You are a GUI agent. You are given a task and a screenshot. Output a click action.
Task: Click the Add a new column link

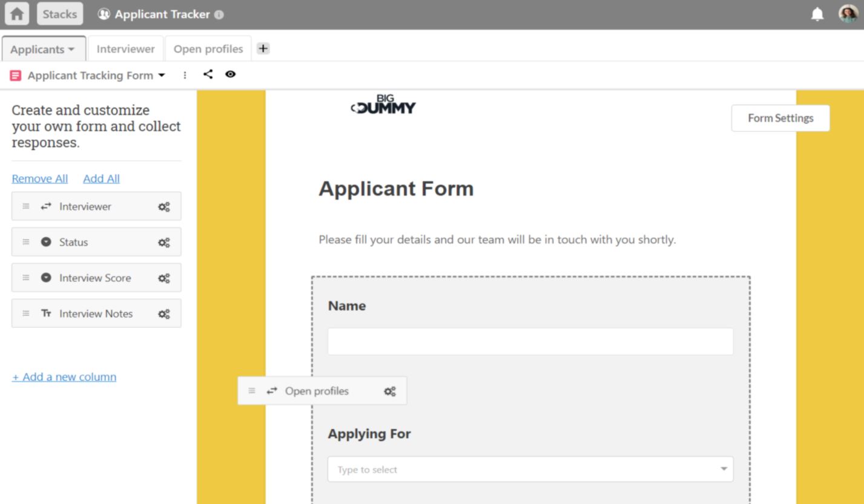pyautogui.click(x=64, y=376)
